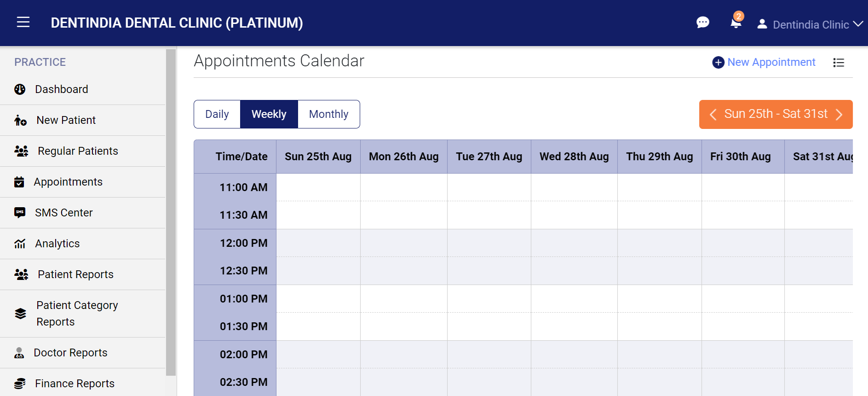Switch to the Monthly view tab
Screen dimensions: 868x396
tap(328, 114)
